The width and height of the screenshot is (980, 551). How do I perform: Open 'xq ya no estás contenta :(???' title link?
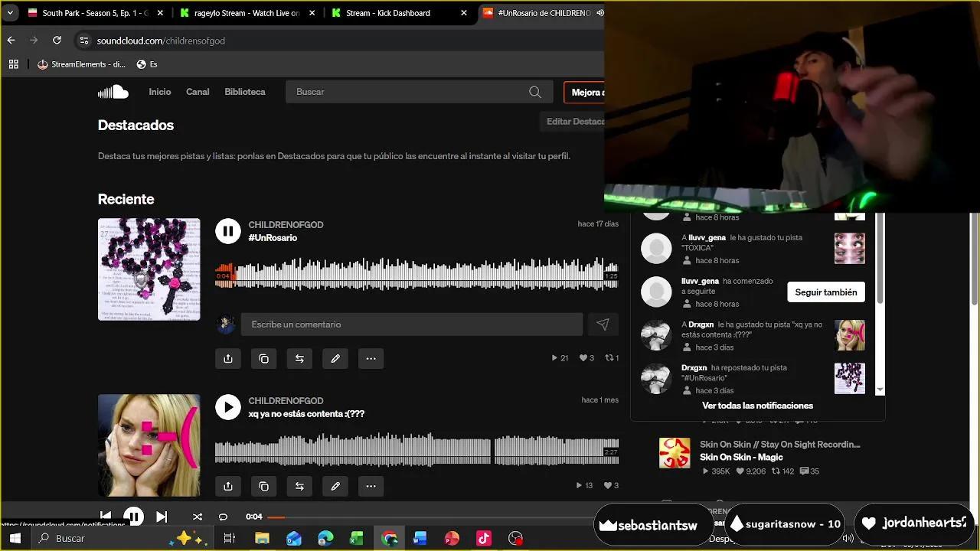point(306,414)
